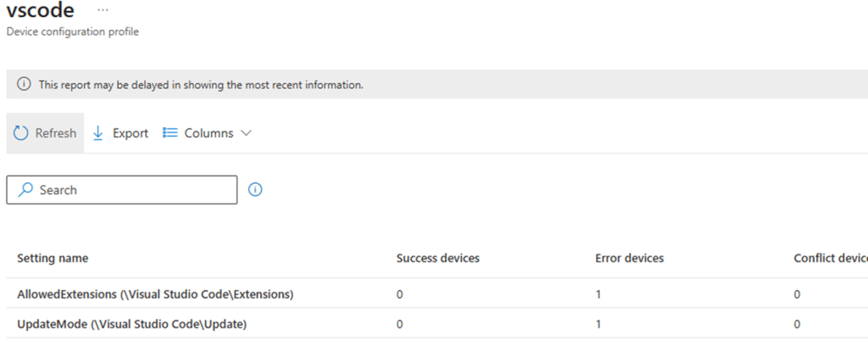Sort by Success devices column header

pyautogui.click(x=437, y=258)
